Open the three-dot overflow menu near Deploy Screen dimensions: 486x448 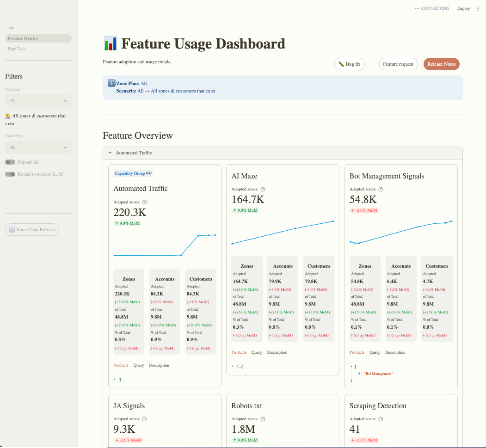[x=478, y=8]
